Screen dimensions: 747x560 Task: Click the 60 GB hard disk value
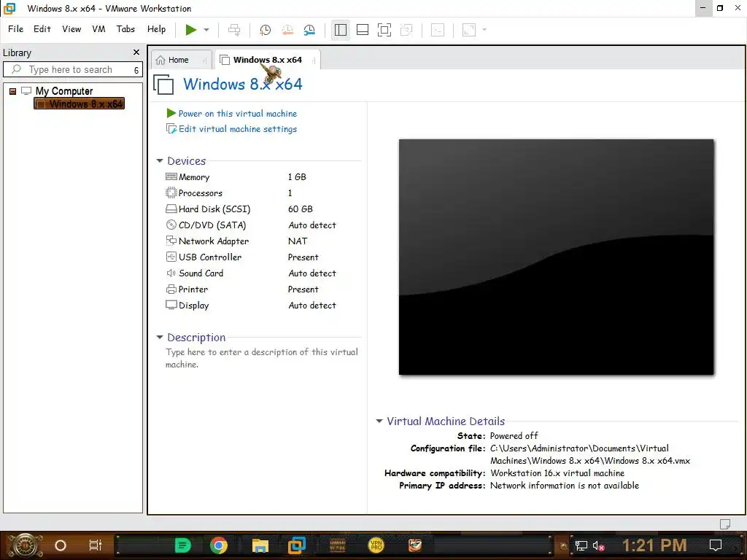click(300, 209)
